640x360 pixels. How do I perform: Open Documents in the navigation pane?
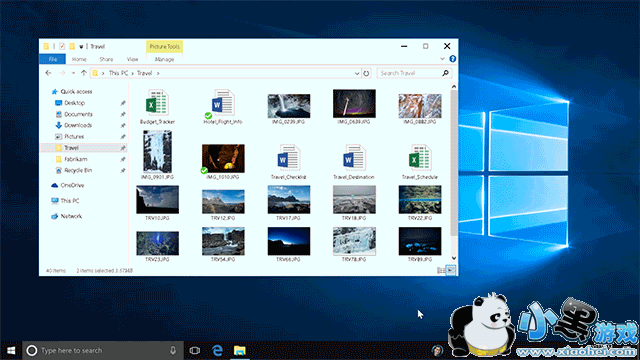tap(78, 114)
